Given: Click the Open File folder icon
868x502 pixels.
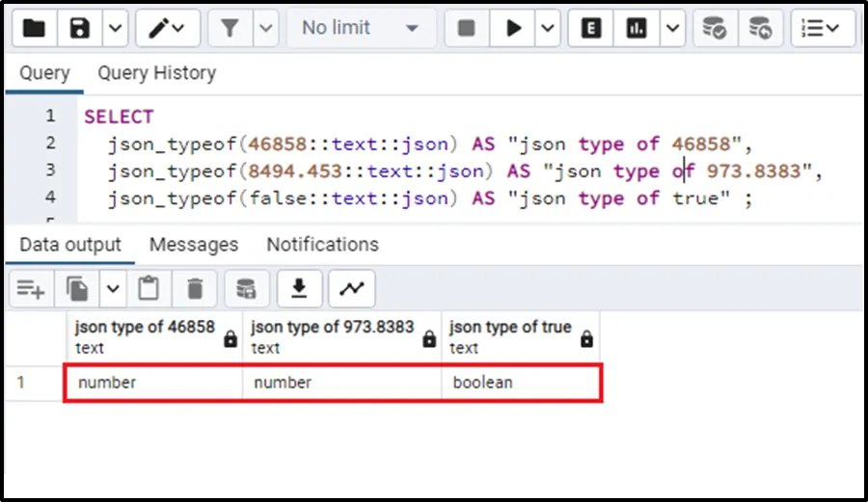Looking at the screenshot, I should click(34, 29).
